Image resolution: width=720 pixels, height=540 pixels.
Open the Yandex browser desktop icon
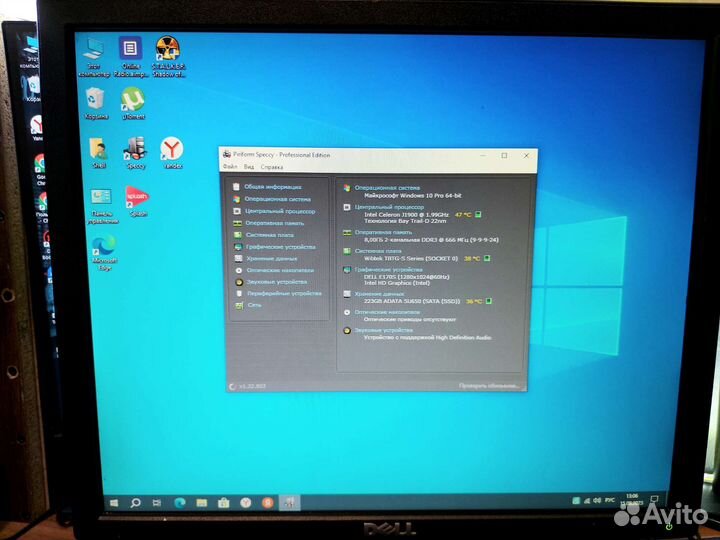tap(172, 151)
